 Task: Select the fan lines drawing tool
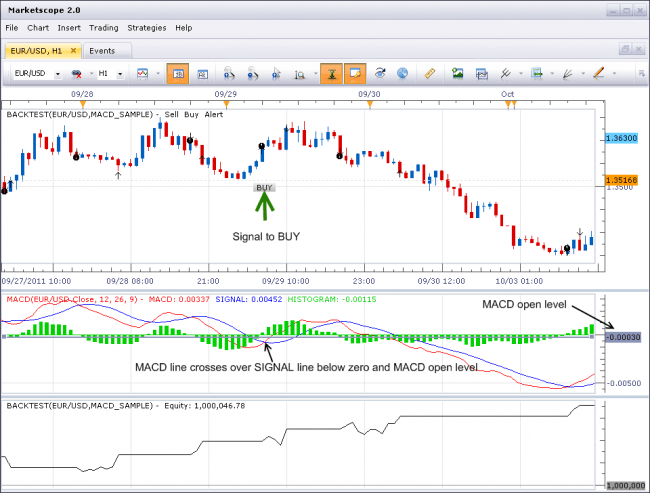(x=568, y=74)
